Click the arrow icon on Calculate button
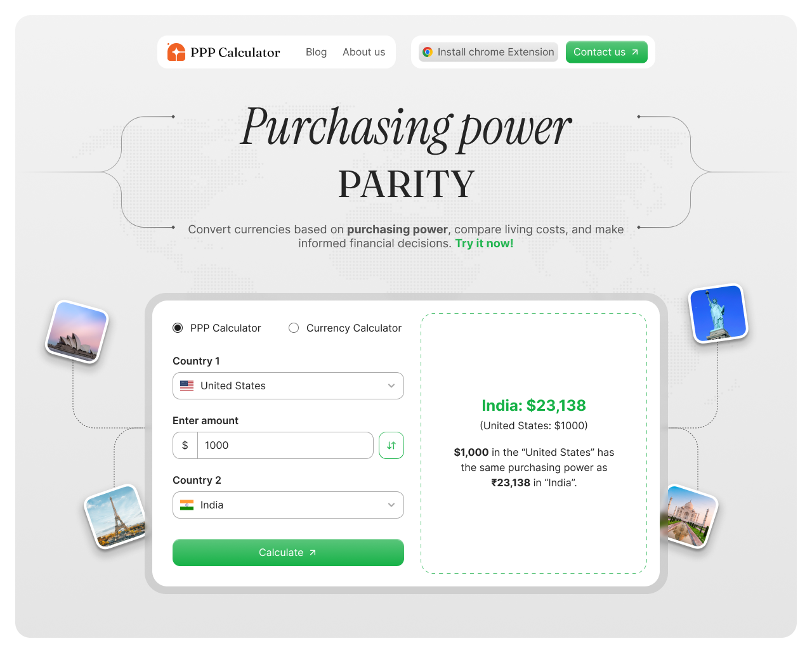The image size is (812, 653). click(x=313, y=553)
